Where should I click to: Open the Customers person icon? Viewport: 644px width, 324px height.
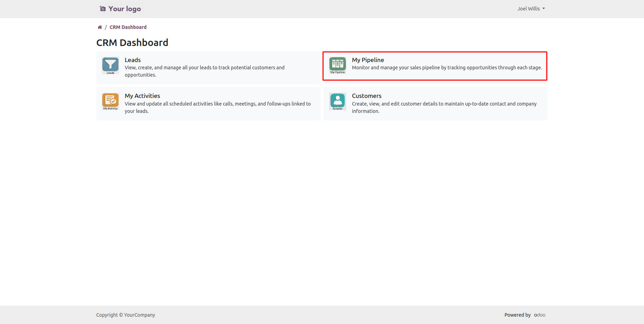click(x=338, y=101)
